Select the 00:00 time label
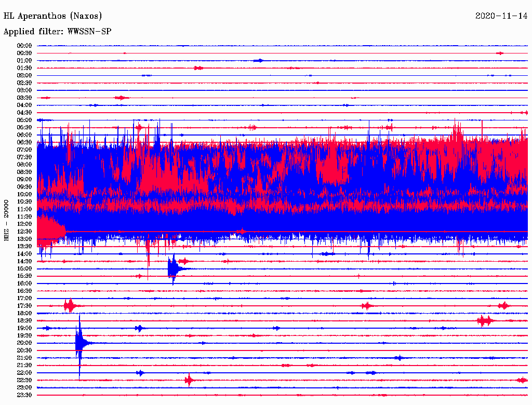The height and width of the screenshot is (405, 532). [24, 46]
